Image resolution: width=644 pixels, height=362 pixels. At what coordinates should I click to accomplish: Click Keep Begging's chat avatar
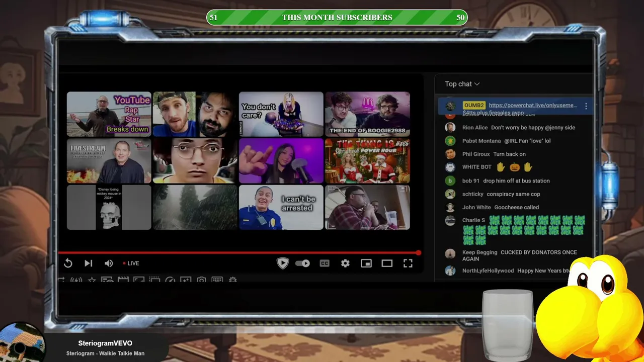[450, 253]
